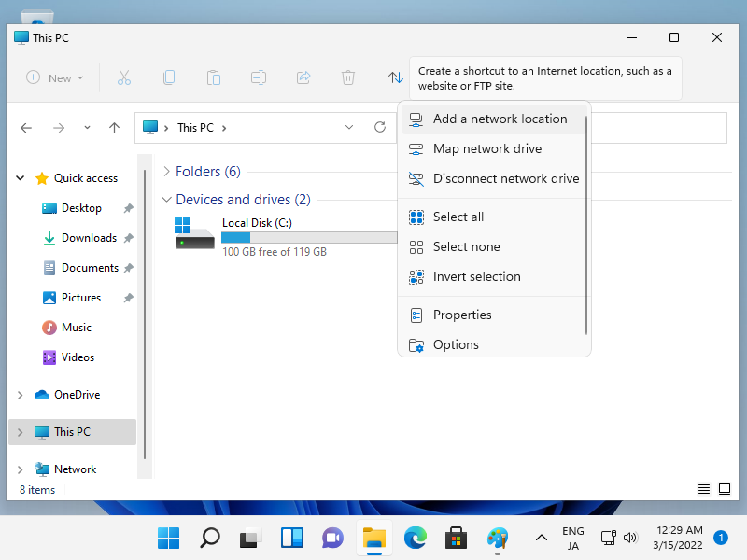The width and height of the screenshot is (747, 560).
Task: Open the Local Disk (C:) drive icon
Action: click(194, 233)
